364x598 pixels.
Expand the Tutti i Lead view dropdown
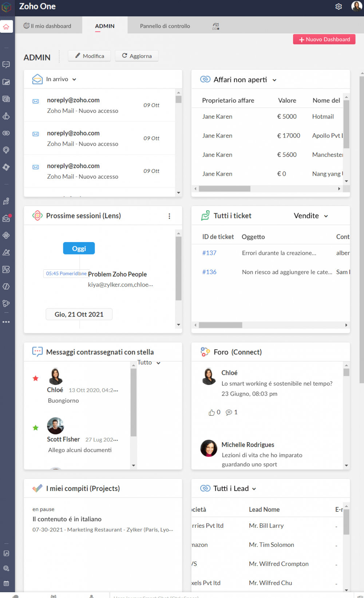[254, 489]
